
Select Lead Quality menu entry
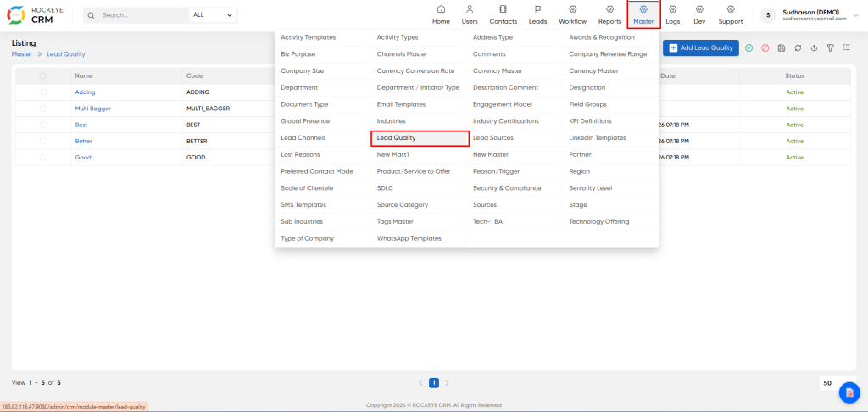[x=420, y=138]
